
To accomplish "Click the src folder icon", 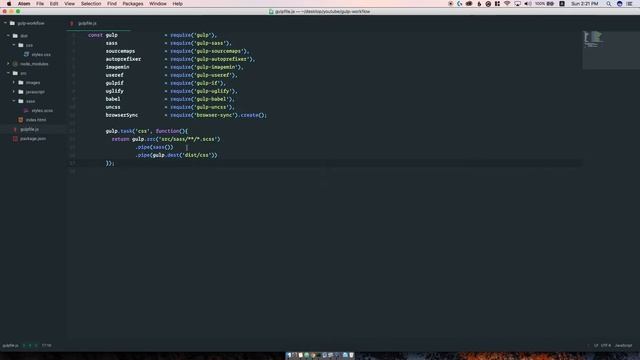I will click(x=15, y=73).
